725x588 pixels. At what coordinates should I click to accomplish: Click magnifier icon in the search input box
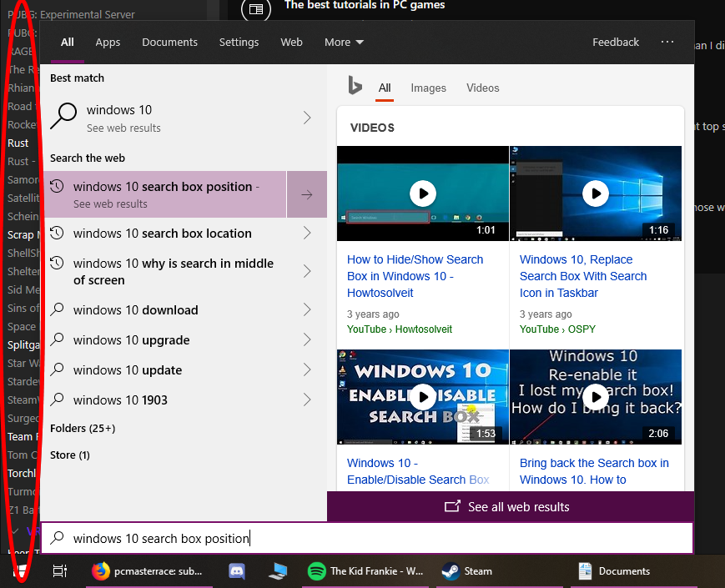57,537
